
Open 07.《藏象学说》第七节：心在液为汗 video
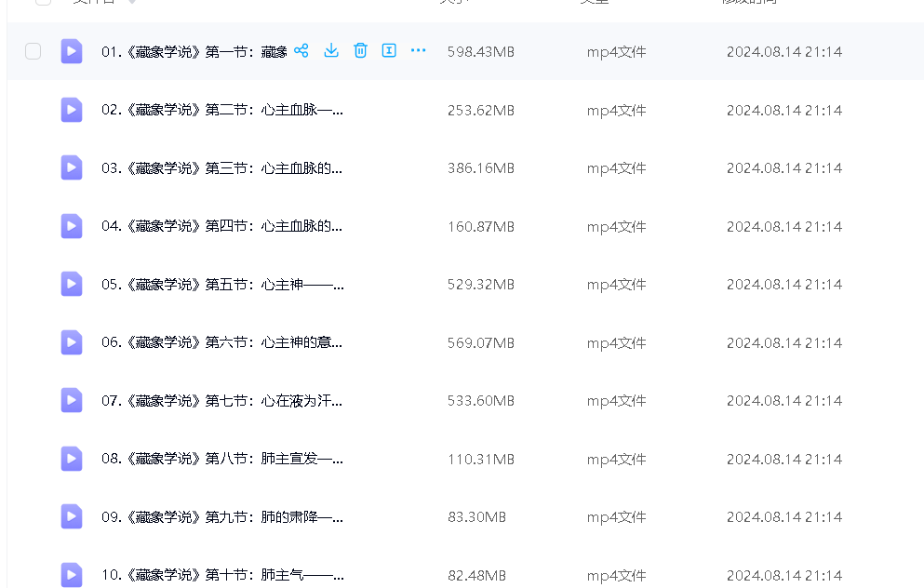click(x=221, y=401)
